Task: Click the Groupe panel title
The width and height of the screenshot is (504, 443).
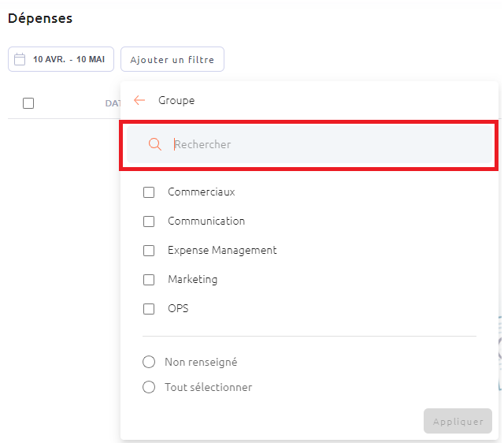Action: pyautogui.click(x=176, y=100)
